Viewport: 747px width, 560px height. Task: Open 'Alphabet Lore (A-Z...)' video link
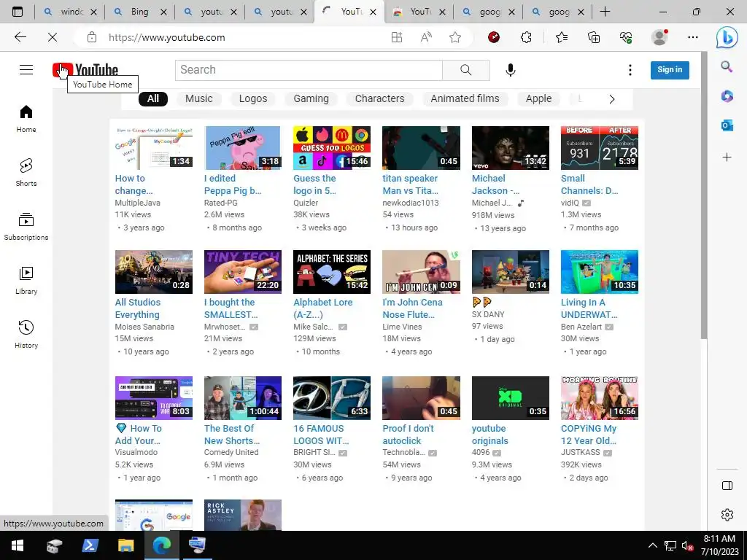[323, 308]
